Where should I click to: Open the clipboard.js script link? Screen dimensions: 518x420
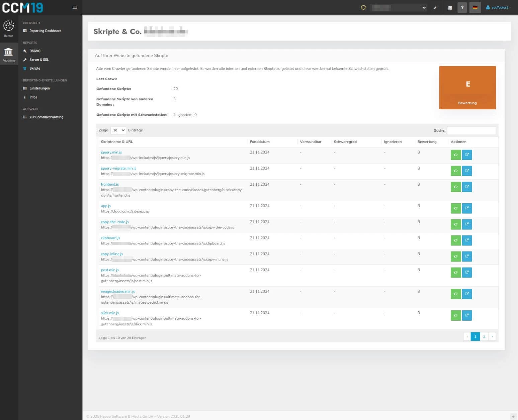point(110,238)
